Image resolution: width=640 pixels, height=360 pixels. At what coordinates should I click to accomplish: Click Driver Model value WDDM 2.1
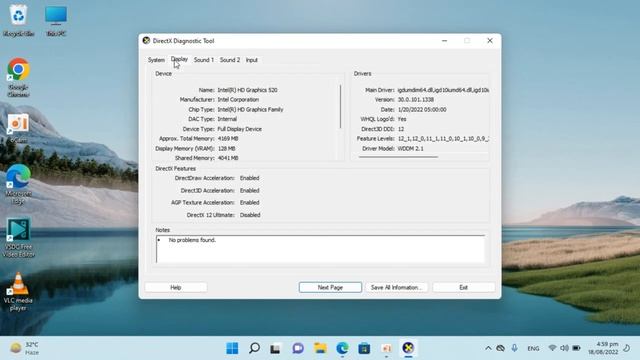click(x=410, y=149)
